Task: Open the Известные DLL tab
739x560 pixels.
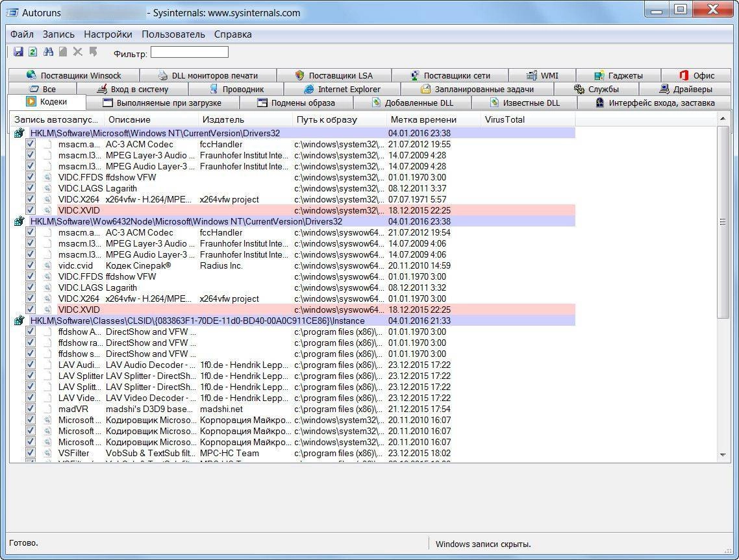Action: tap(524, 103)
